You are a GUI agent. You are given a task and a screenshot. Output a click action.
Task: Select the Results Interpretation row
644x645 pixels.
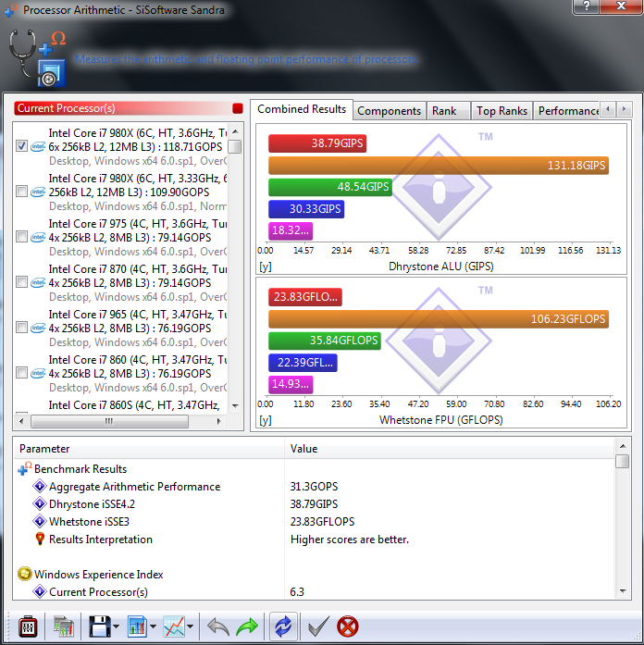click(315, 539)
